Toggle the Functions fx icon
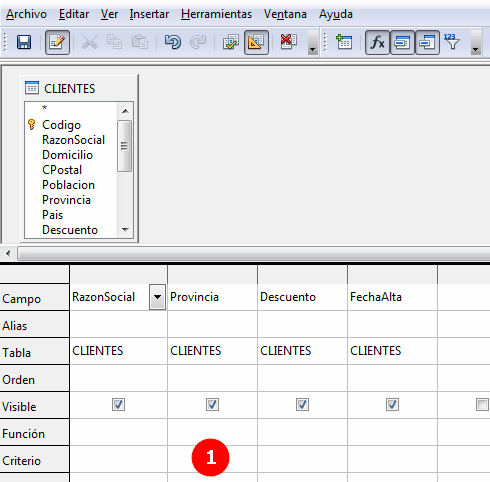Viewport: 490px width, 482px height. click(377, 42)
